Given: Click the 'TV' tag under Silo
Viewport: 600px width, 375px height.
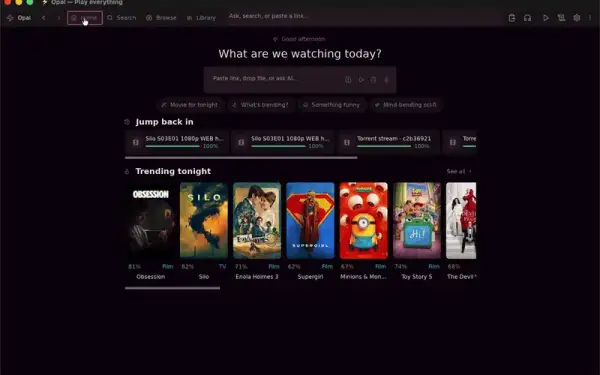Looking at the screenshot, I should pos(223,266).
